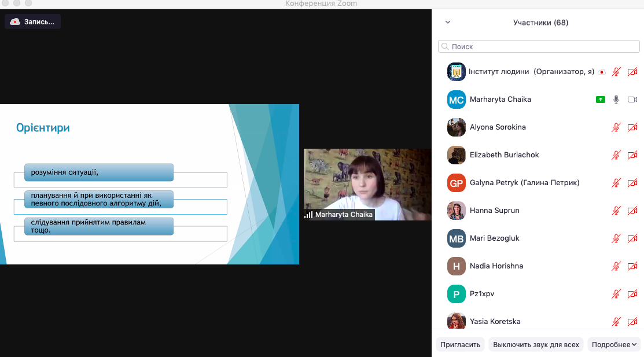Click the Пригласить button

point(460,344)
